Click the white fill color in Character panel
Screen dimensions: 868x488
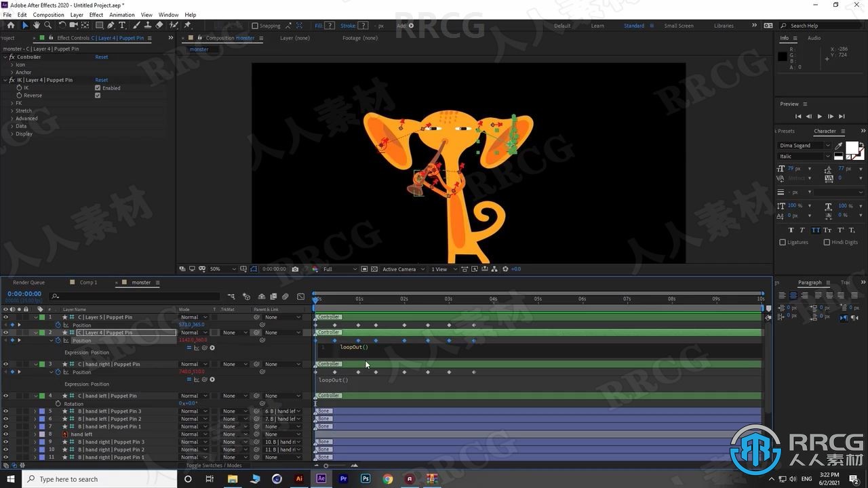pos(852,148)
